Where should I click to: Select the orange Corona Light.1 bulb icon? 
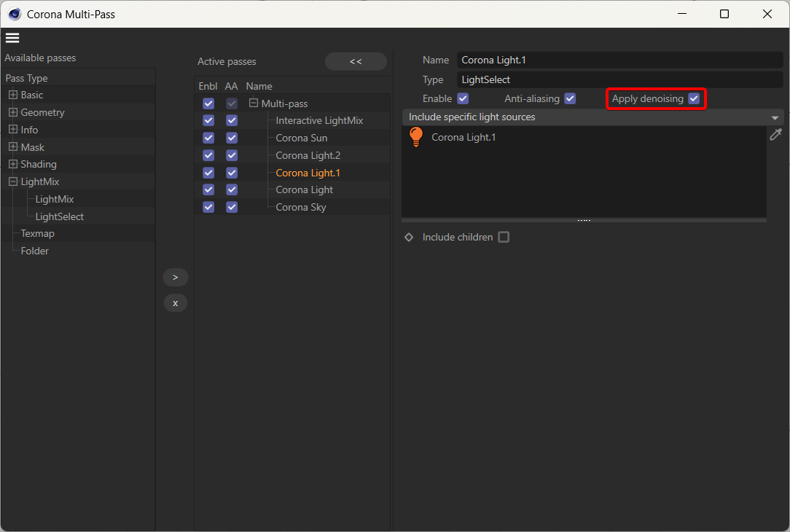416,137
